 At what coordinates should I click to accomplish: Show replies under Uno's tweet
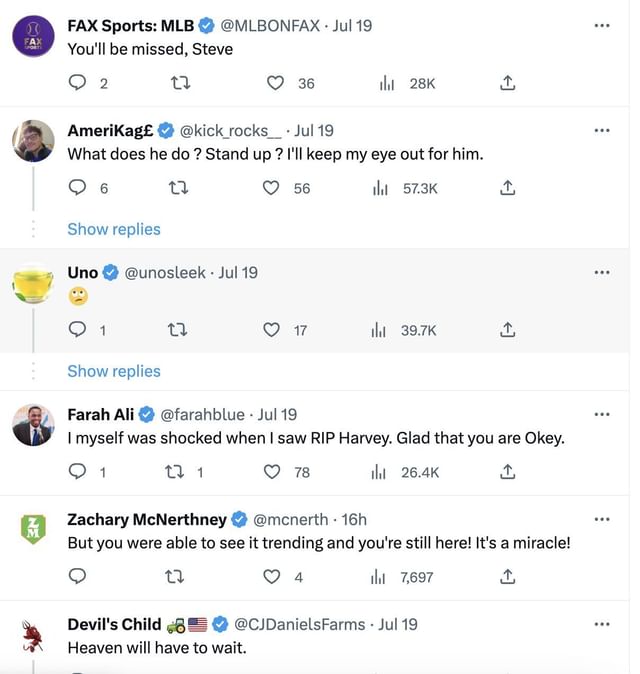114,371
